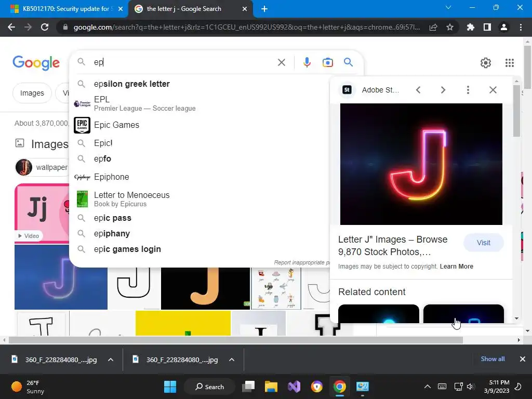The height and width of the screenshot is (399, 532).
Task: Bookmark this page with star icon
Action: point(449,27)
